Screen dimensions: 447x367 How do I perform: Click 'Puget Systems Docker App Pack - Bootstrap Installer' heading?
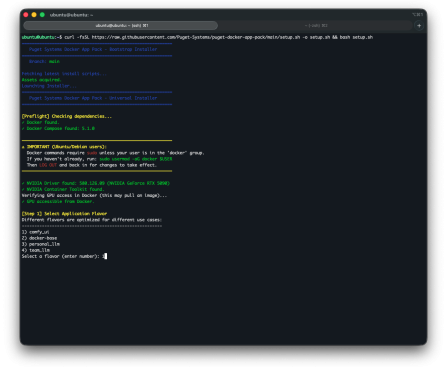(x=93, y=49)
